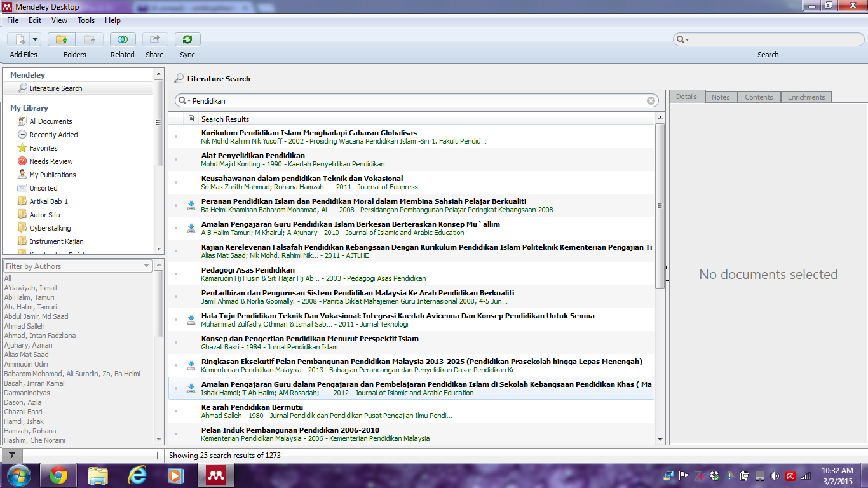Click the volume speaker tray icon
Image resolution: width=868 pixels, height=488 pixels.
tap(774, 475)
